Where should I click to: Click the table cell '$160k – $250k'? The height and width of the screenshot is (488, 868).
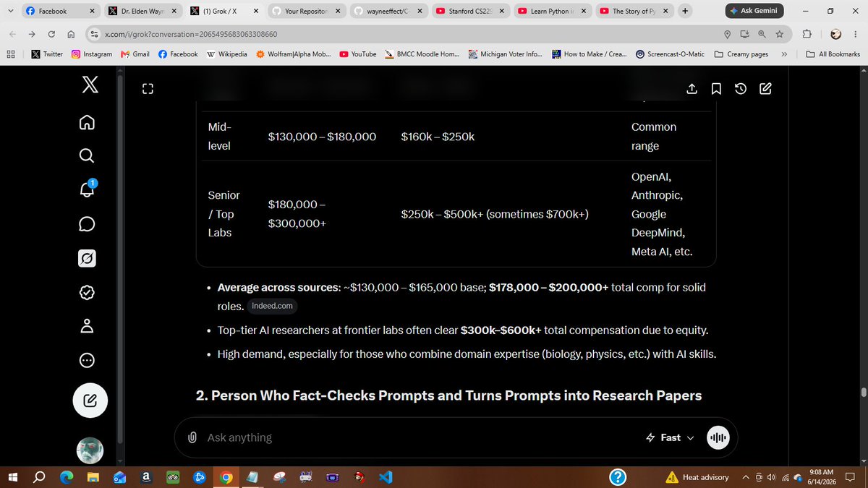(x=438, y=136)
